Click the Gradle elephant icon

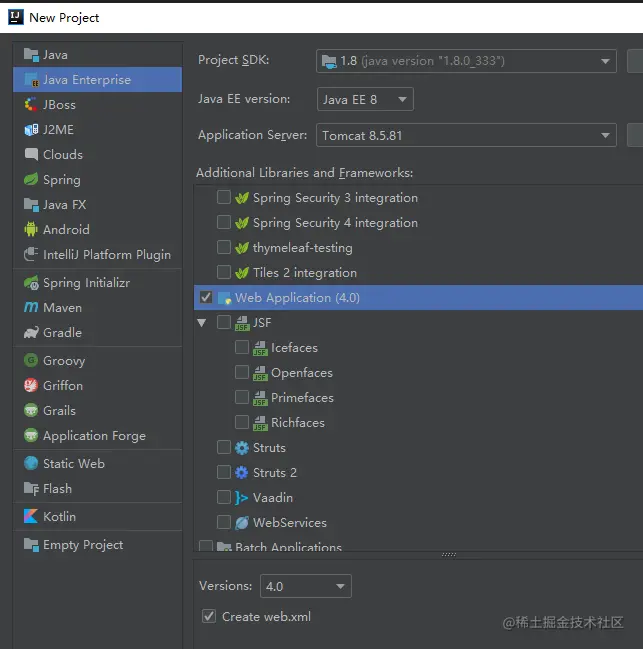pos(31,332)
